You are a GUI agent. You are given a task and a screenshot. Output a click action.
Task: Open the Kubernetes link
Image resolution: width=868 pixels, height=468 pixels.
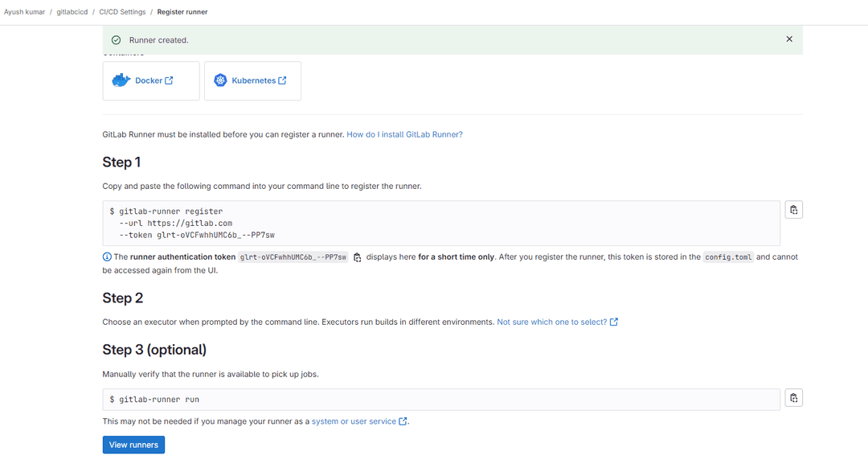(259, 80)
